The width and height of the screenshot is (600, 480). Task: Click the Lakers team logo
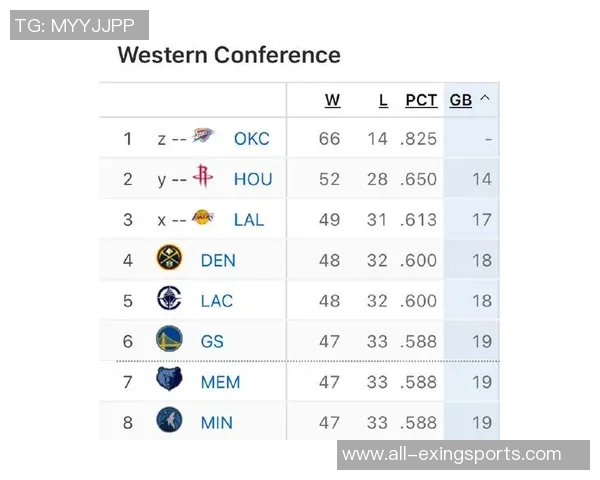(x=203, y=219)
